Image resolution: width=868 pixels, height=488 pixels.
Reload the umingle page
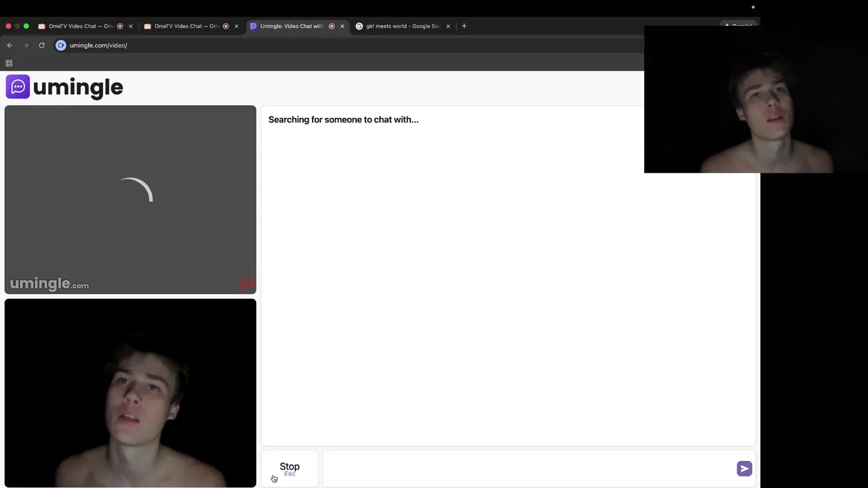pos(41,45)
